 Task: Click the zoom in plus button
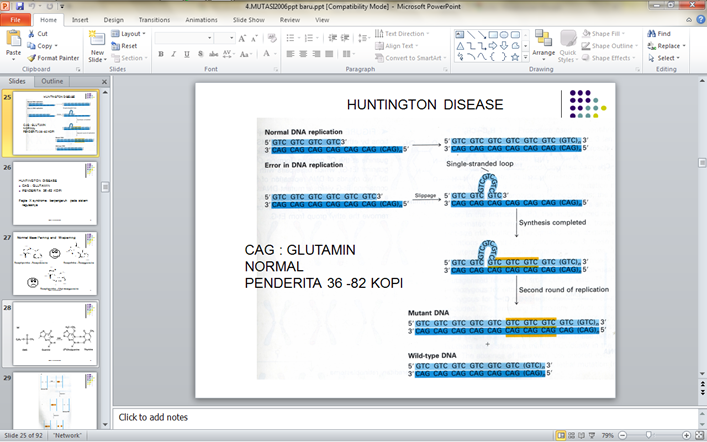point(686,435)
